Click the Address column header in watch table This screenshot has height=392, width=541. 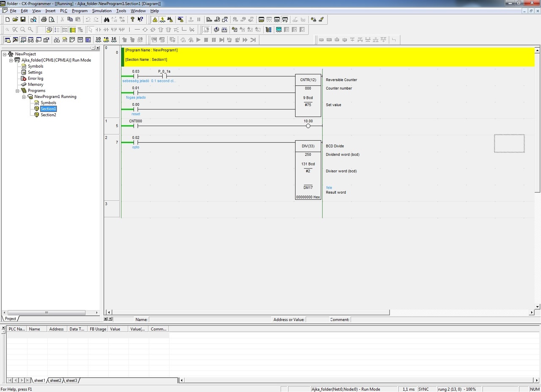point(57,329)
